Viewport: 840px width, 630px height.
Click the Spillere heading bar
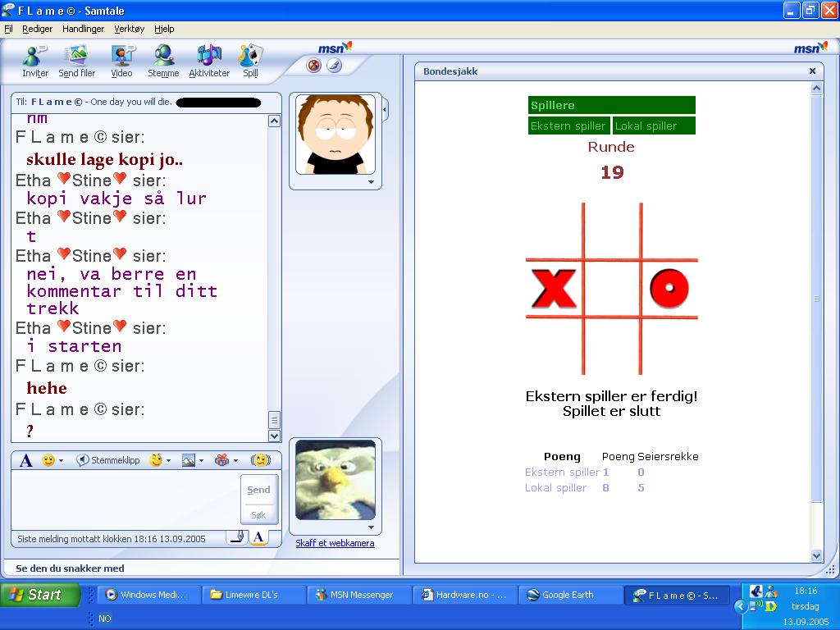(612, 105)
